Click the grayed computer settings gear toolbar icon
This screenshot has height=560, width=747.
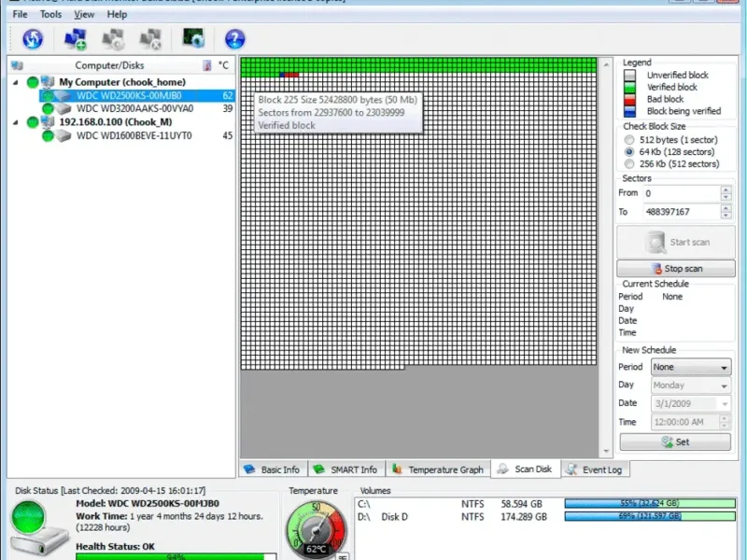click(113, 39)
